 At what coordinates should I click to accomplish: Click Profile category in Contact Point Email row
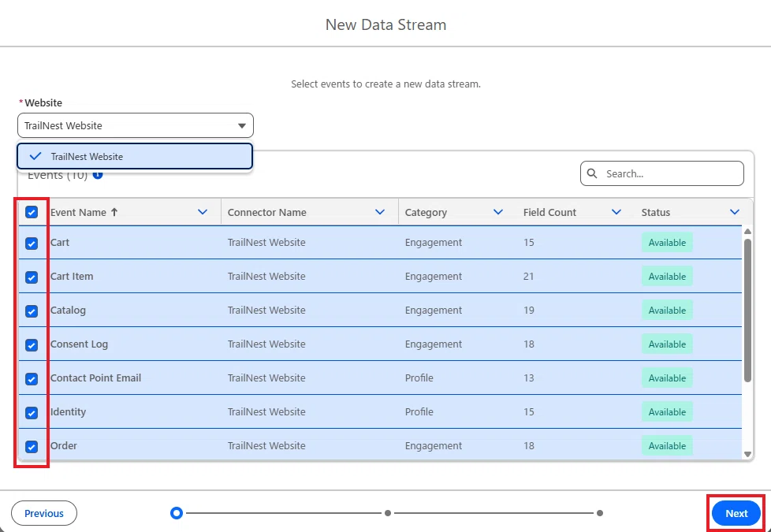pyautogui.click(x=419, y=378)
